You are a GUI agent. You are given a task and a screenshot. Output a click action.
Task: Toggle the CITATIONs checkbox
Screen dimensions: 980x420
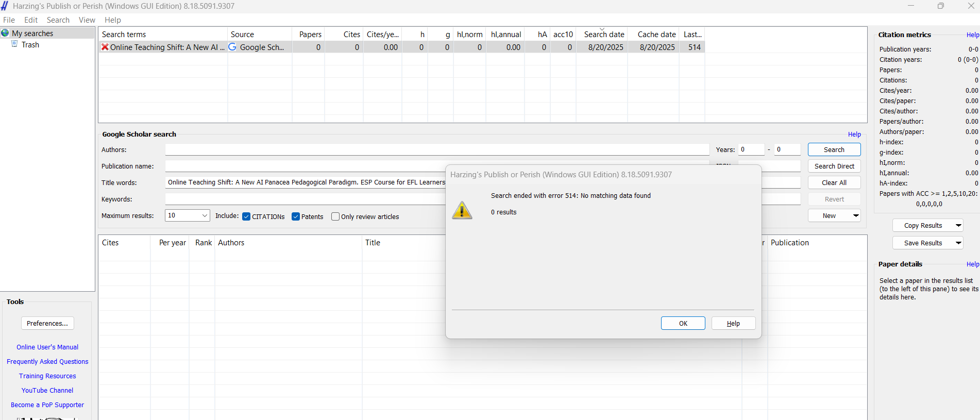pos(246,216)
